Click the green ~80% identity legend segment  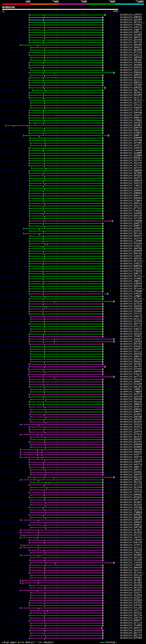[x=101, y=4]
